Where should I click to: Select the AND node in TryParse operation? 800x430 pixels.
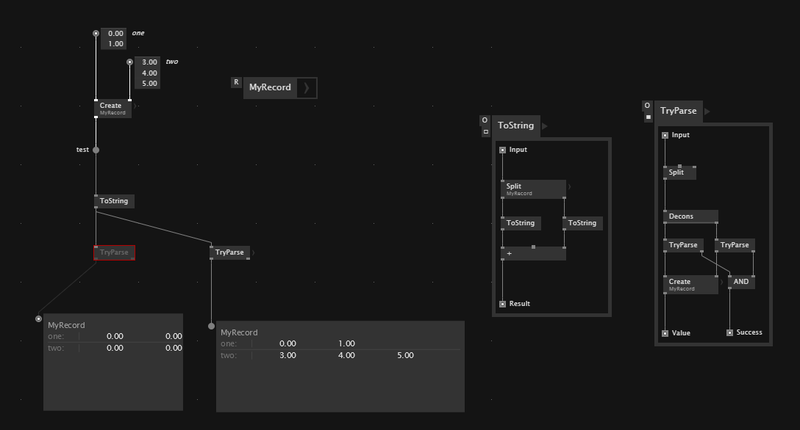pos(741,283)
